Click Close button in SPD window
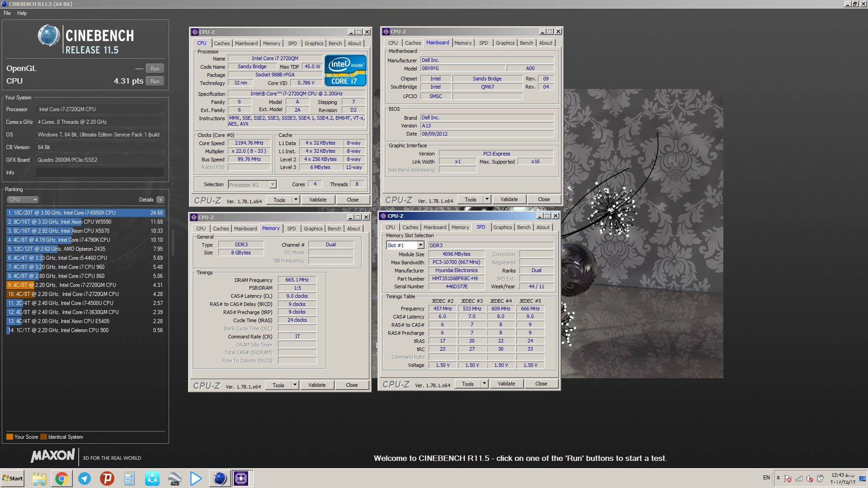The width and height of the screenshot is (868, 488). click(541, 384)
